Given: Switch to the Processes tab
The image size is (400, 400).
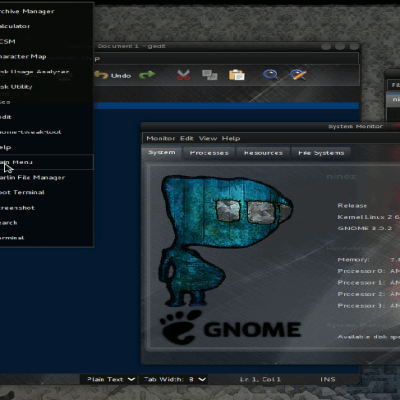Looking at the screenshot, I should coord(209,153).
